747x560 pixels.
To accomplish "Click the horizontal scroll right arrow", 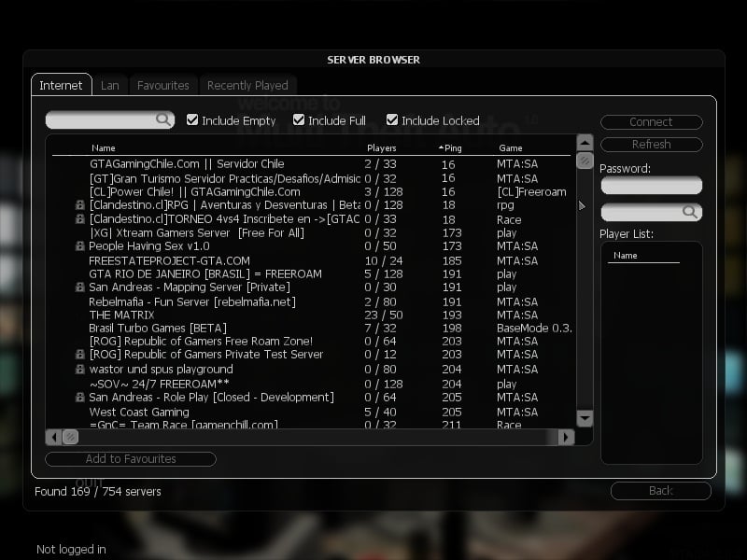I will click(566, 437).
